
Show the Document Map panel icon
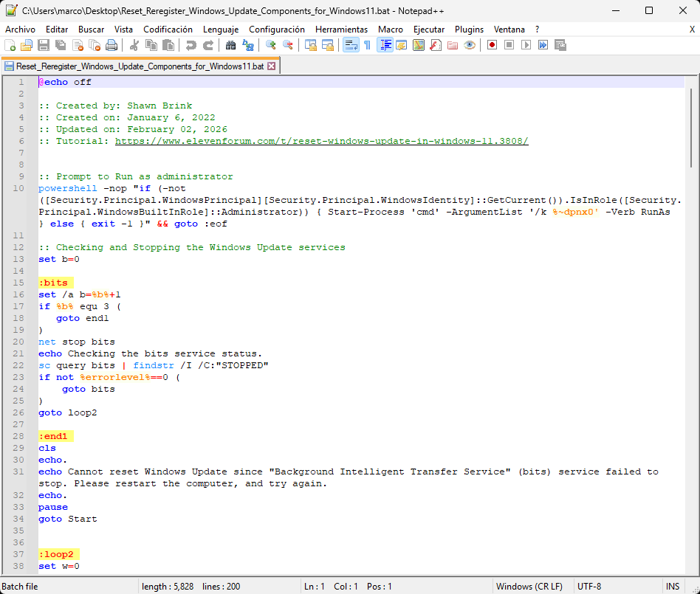click(419, 45)
